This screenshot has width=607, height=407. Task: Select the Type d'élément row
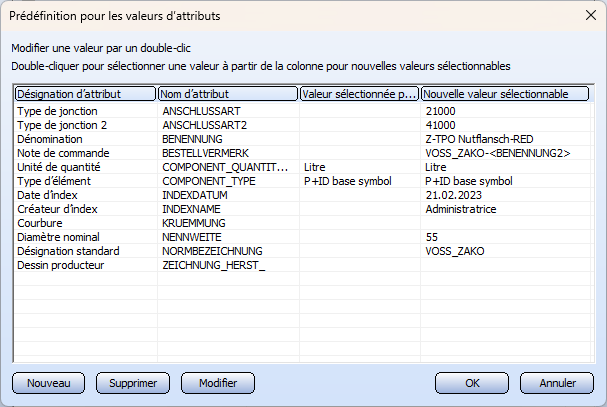coord(302,181)
